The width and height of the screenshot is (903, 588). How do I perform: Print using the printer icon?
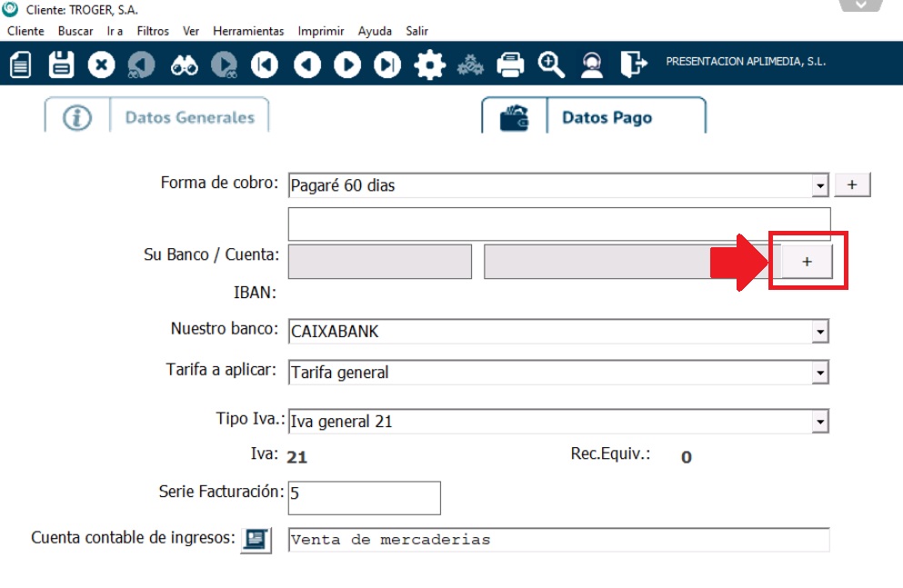510,65
